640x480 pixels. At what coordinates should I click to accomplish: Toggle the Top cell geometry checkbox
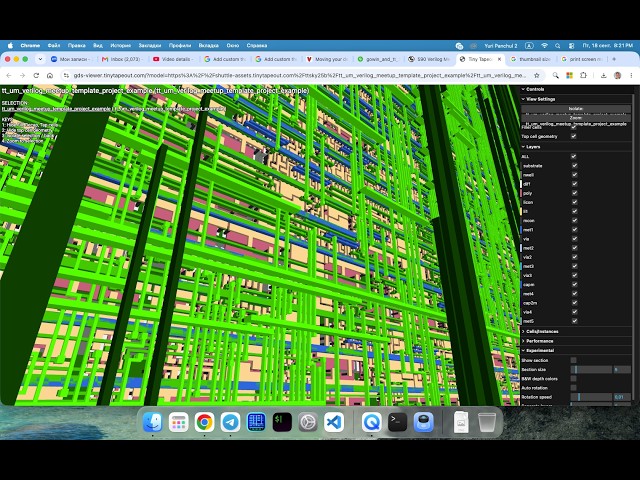(573, 136)
